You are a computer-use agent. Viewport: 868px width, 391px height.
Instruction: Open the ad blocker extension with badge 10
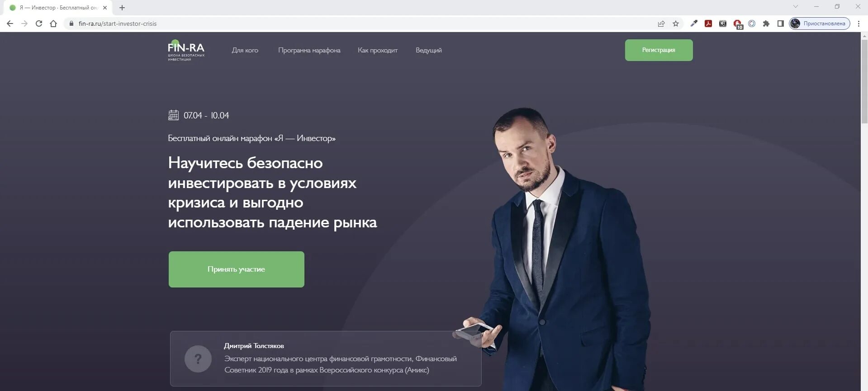coord(738,24)
